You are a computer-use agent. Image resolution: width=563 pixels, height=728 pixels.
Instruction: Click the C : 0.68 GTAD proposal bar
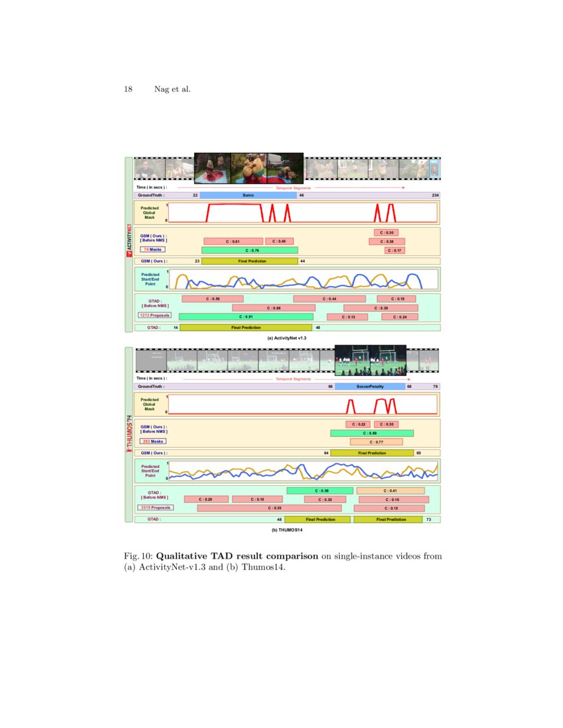(x=273, y=308)
